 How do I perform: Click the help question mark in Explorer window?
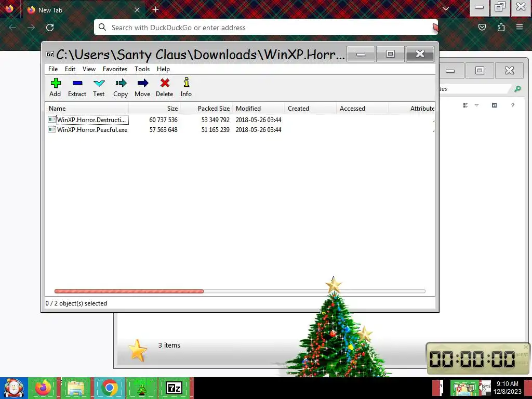(513, 105)
